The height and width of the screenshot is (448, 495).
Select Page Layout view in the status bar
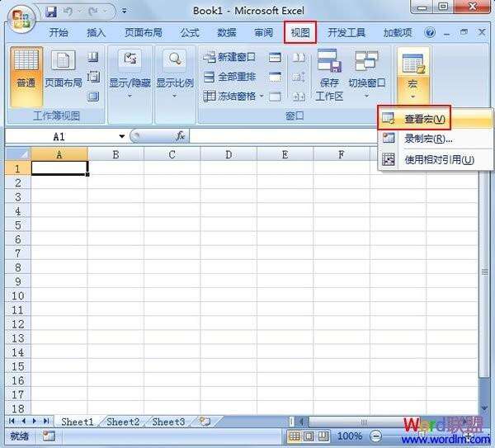(309, 436)
